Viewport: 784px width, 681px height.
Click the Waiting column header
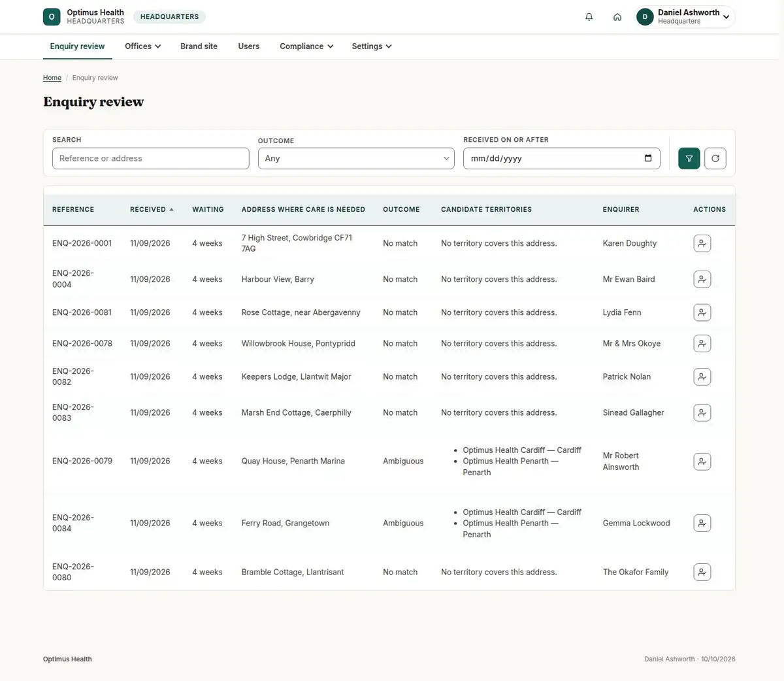(x=208, y=209)
